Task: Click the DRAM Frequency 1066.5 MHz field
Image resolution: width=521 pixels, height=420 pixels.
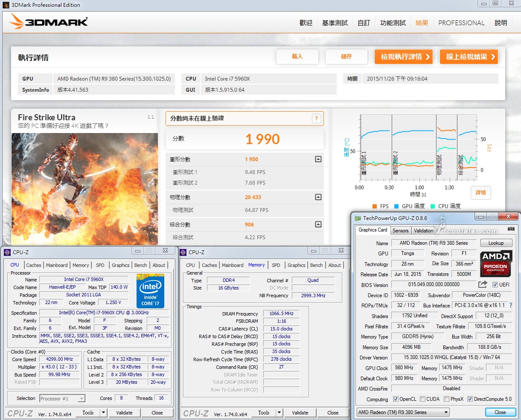Action: 281,313
